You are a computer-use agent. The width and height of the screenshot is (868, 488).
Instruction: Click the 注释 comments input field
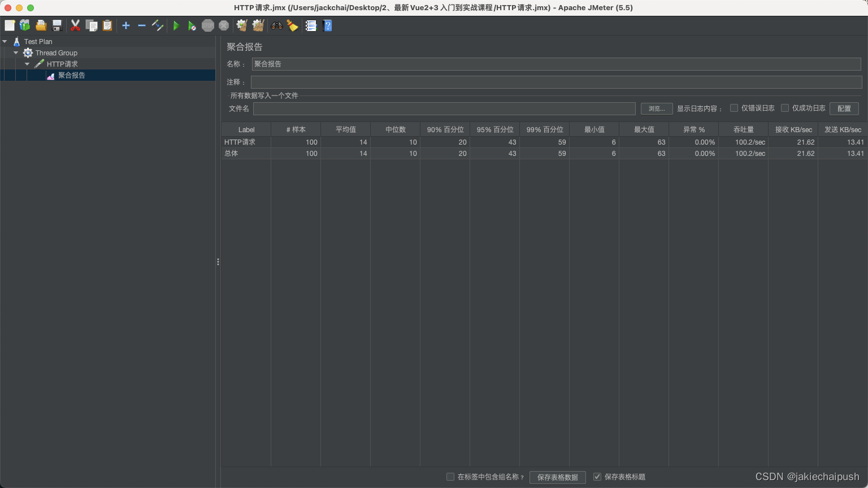(556, 82)
